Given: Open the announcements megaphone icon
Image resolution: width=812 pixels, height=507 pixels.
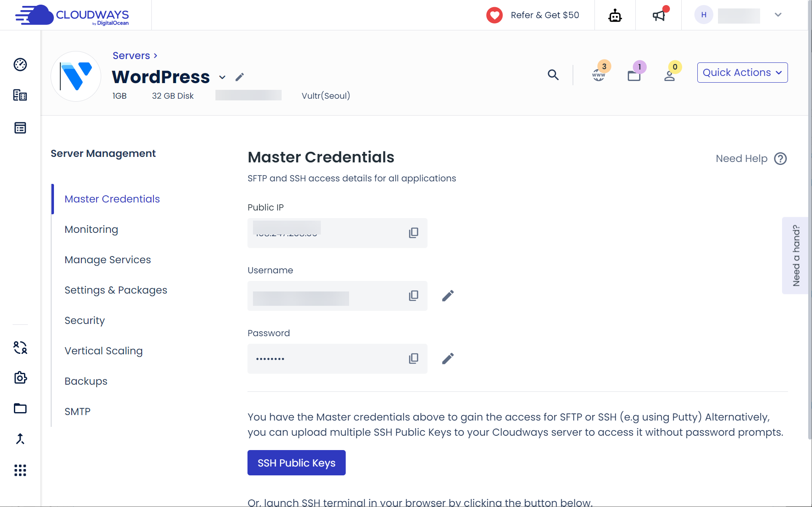Looking at the screenshot, I should (659, 16).
